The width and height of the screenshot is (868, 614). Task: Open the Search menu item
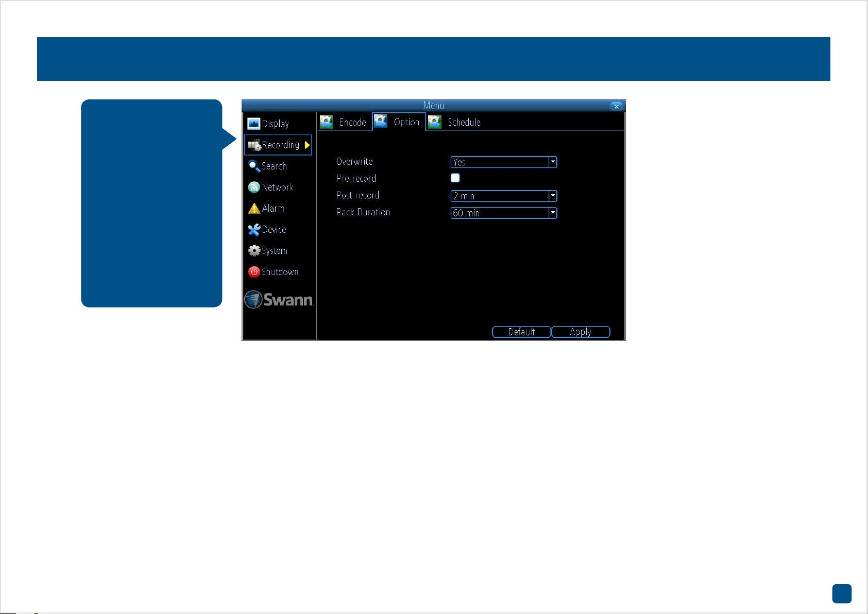pos(278,166)
